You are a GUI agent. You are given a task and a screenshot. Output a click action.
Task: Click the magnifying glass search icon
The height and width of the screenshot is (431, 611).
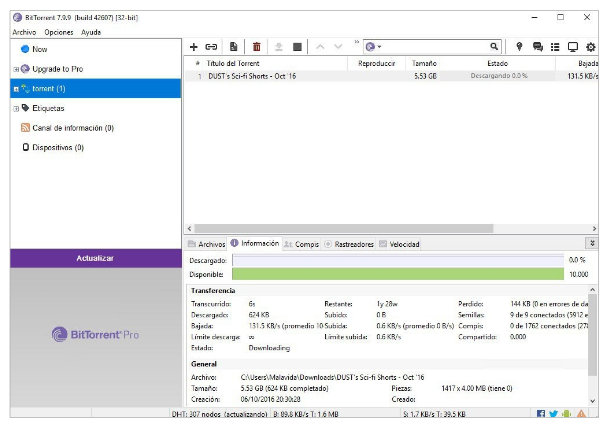pyautogui.click(x=494, y=47)
